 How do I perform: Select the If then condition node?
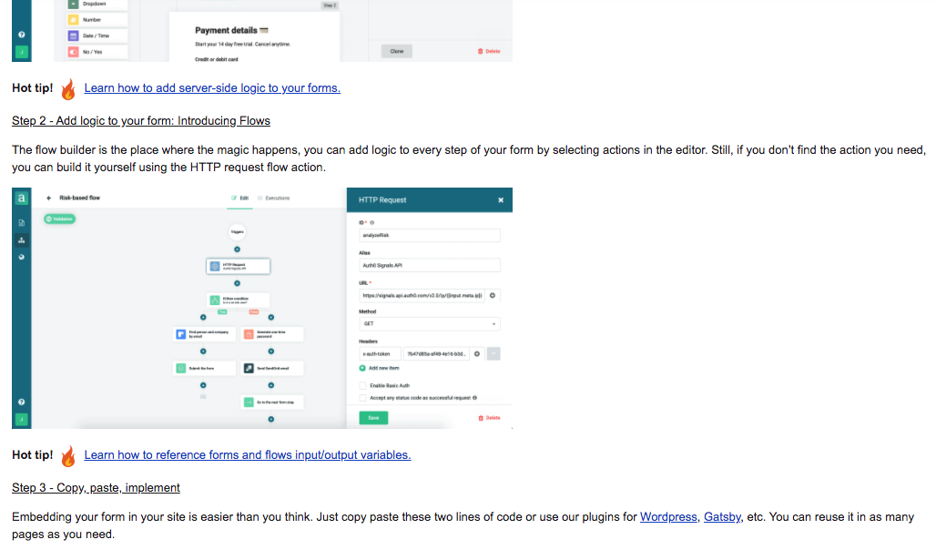coord(239,300)
